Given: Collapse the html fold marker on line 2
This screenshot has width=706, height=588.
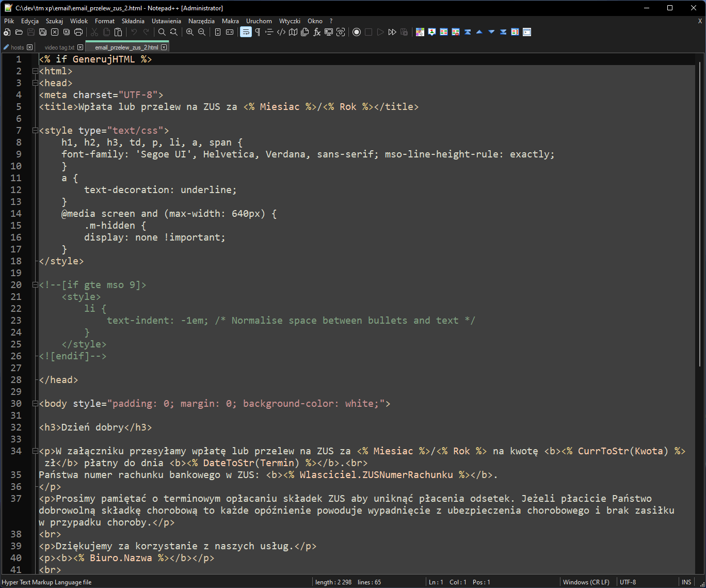Looking at the screenshot, I should (x=35, y=71).
